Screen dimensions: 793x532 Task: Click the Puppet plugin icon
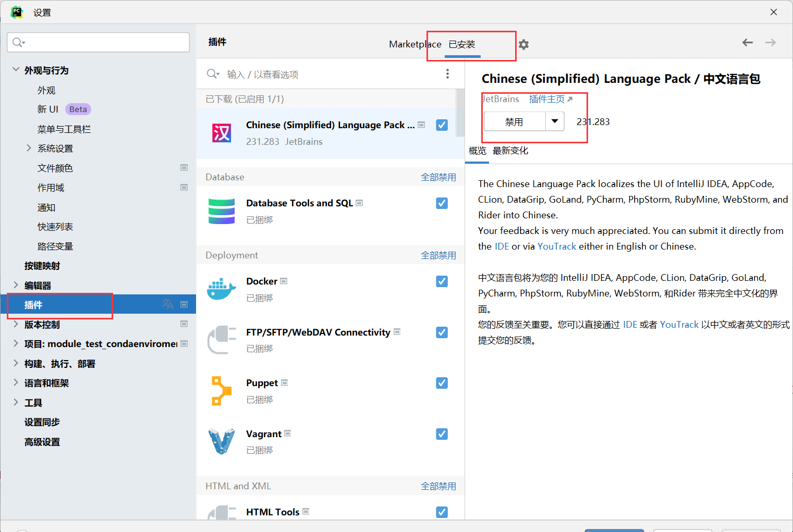(x=222, y=391)
